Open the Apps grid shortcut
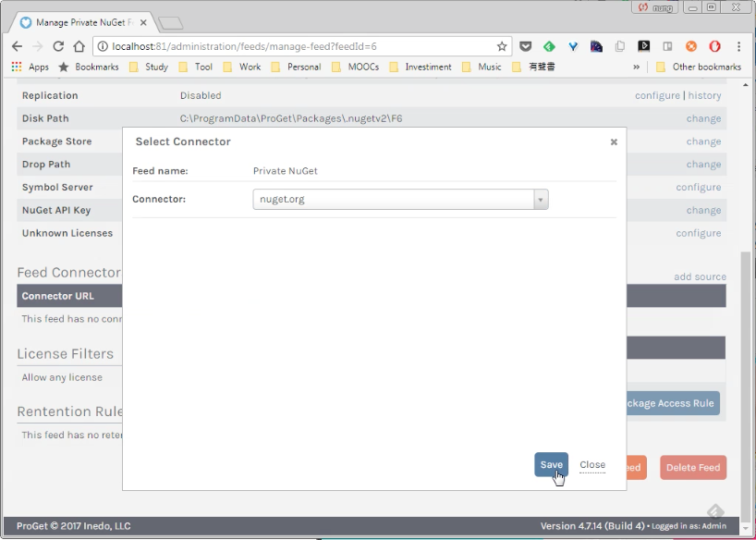The height and width of the screenshot is (540, 756). [30, 67]
